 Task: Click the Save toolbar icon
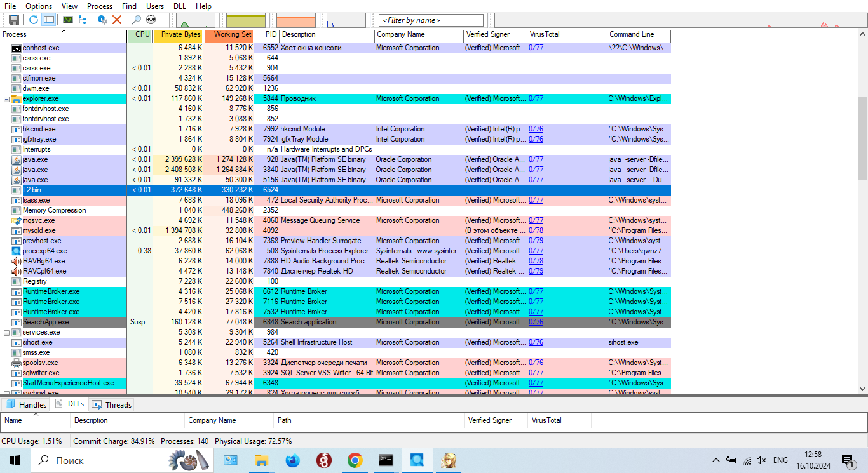(13, 20)
